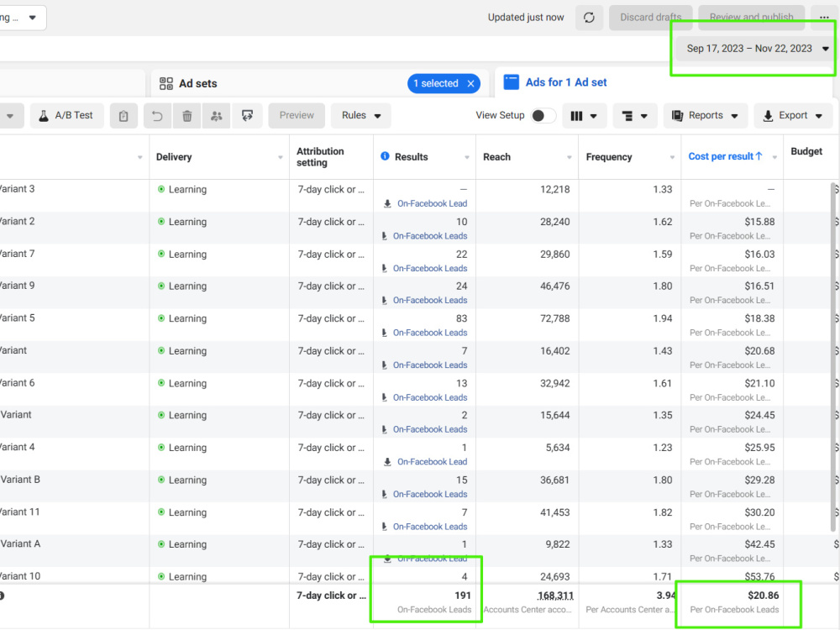The height and width of the screenshot is (630, 840).
Task: Click the total 191 results cell
Action: click(x=462, y=596)
